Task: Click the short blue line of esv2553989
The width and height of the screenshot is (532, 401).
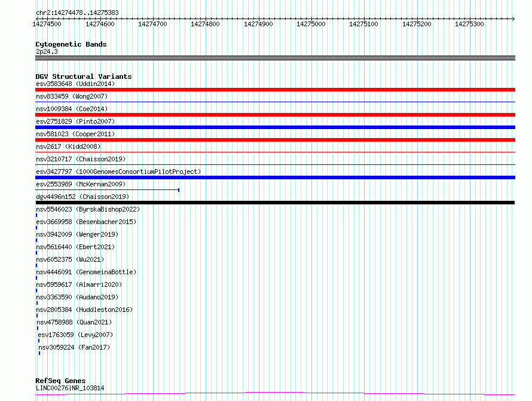Action: coord(107,190)
